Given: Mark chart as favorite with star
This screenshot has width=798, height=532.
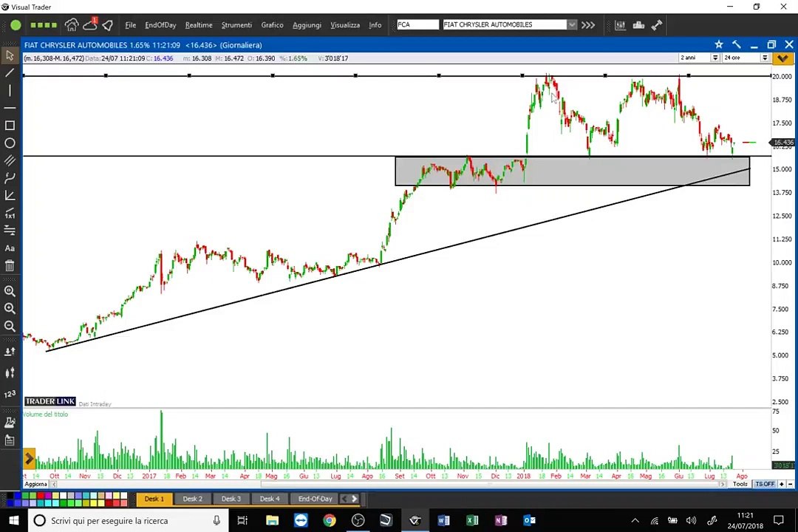Looking at the screenshot, I should pyautogui.click(x=719, y=45).
